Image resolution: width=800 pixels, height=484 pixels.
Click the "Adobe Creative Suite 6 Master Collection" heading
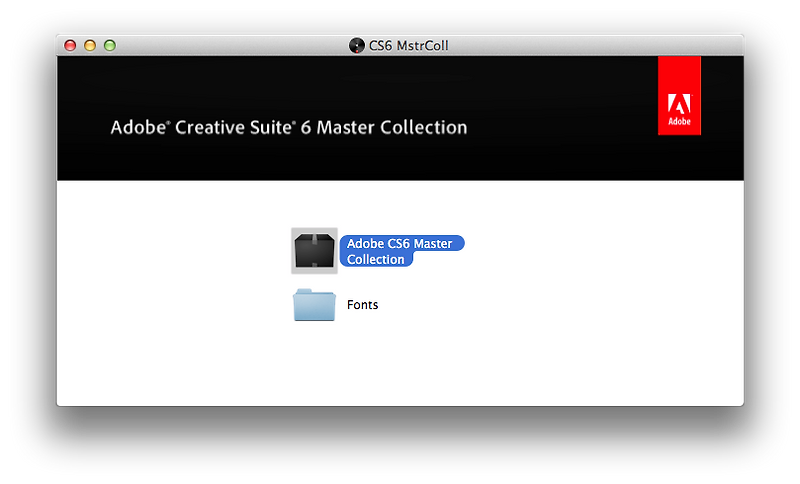tap(289, 127)
